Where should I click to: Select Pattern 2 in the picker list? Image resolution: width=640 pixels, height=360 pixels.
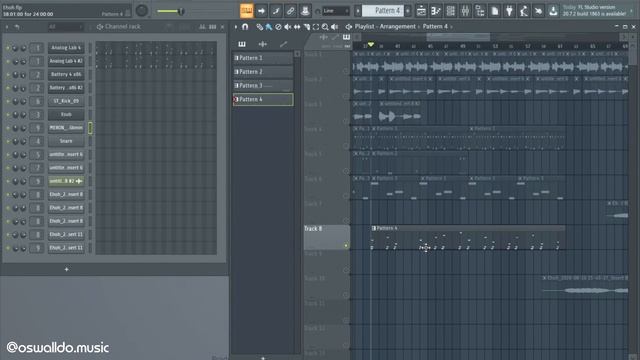(x=263, y=72)
